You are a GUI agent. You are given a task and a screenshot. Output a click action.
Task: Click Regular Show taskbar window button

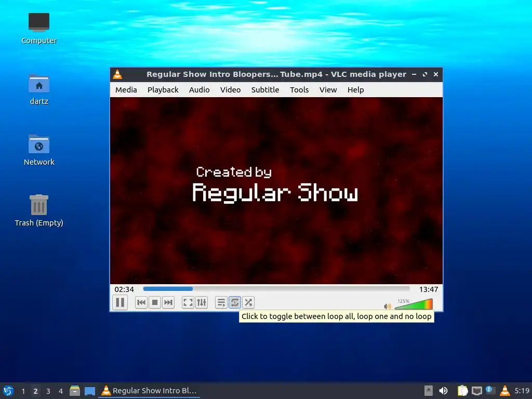(149, 391)
